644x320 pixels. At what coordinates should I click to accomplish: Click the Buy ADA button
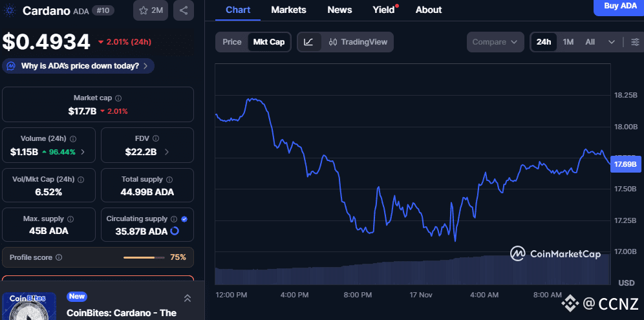click(x=619, y=6)
